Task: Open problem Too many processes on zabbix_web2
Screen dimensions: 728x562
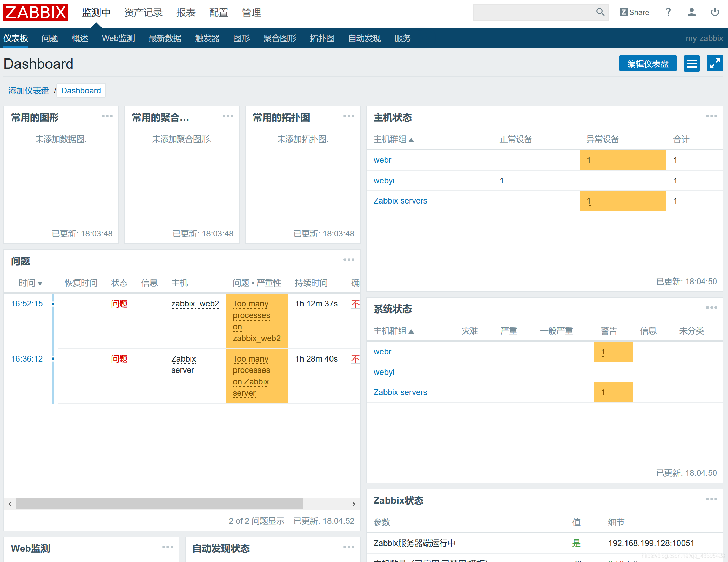Action: point(257,321)
